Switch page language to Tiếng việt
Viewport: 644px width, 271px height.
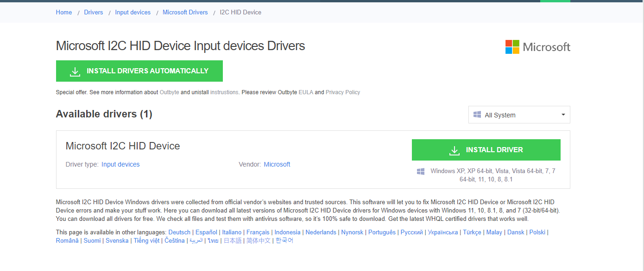[x=146, y=240]
